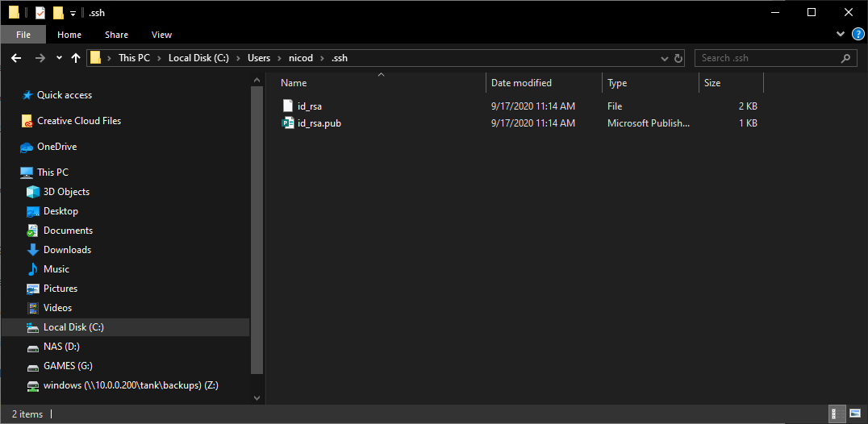868x424 pixels.
Task: Click the navigation pane scroll down arrow
Action: coord(257,397)
